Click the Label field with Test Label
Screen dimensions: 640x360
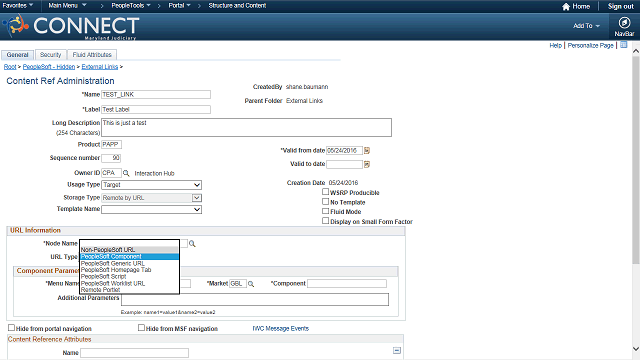point(156,109)
